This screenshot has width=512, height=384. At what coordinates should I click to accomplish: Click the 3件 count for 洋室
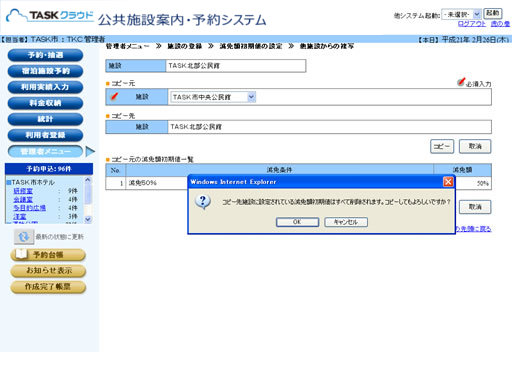click(73, 216)
